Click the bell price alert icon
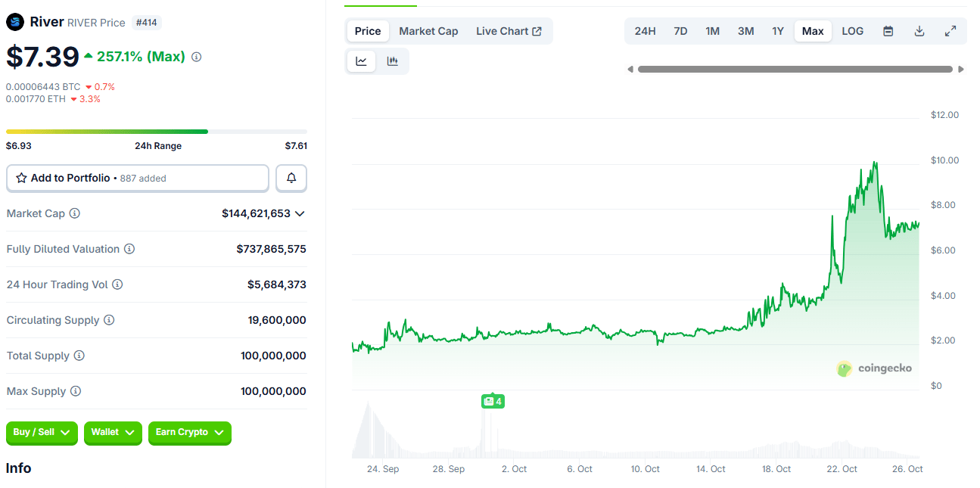 click(x=291, y=178)
